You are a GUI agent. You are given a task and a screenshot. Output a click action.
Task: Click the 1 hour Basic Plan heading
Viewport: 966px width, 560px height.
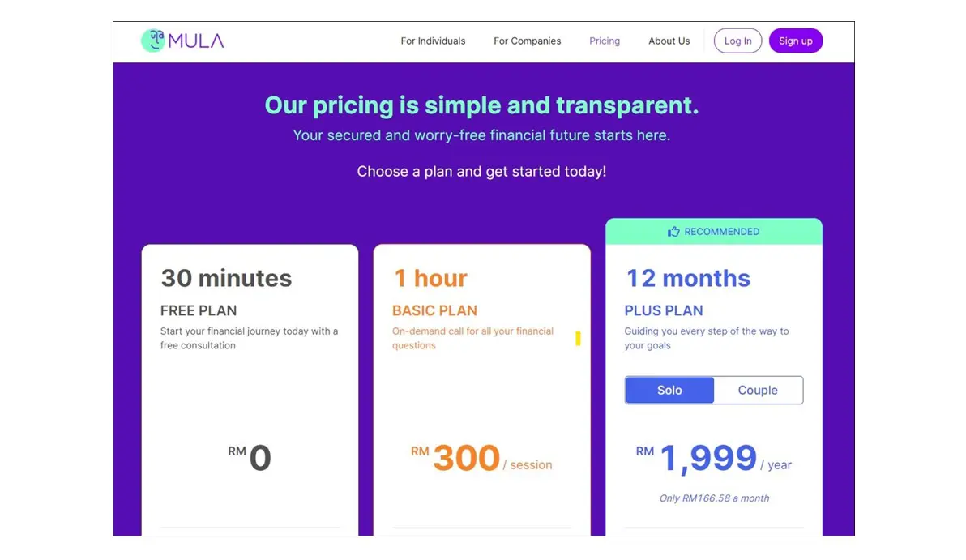pos(430,278)
